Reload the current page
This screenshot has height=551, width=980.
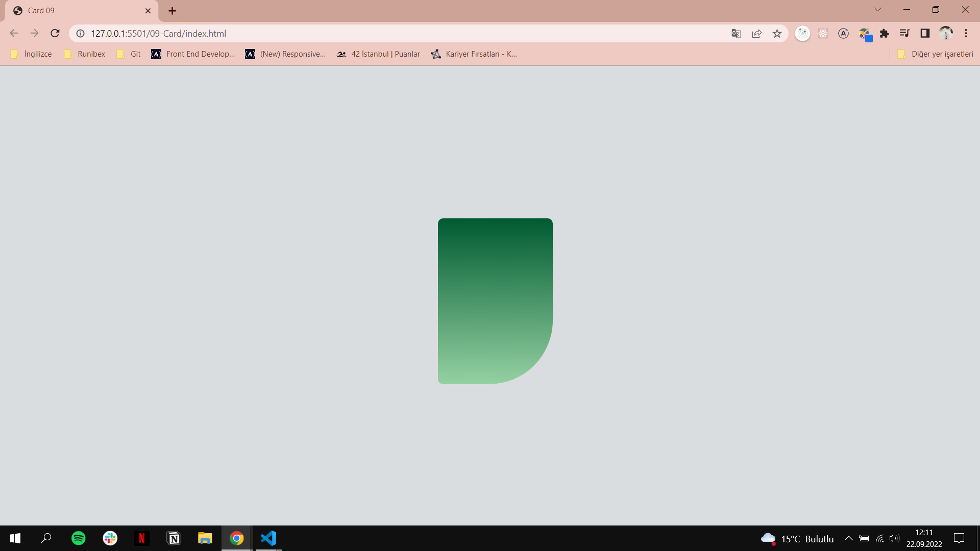(x=55, y=34)
